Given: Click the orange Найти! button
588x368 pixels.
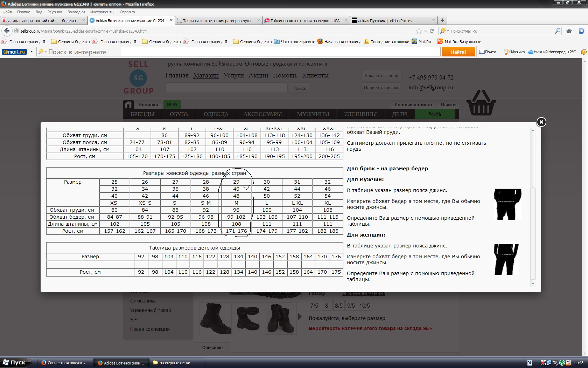Looking at the screenshot, I should click(458, 52).
